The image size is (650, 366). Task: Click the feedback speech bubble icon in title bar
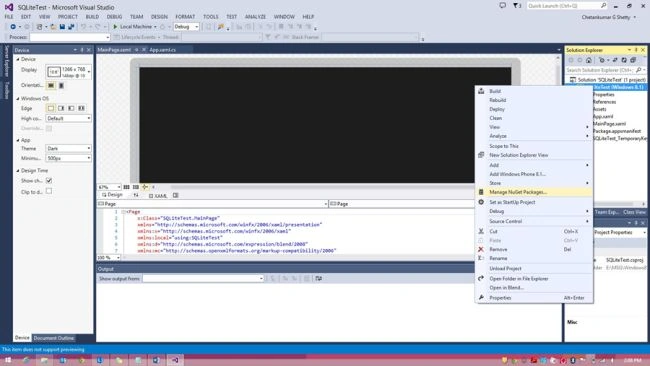pyautogui.click(x=502, y=6)
